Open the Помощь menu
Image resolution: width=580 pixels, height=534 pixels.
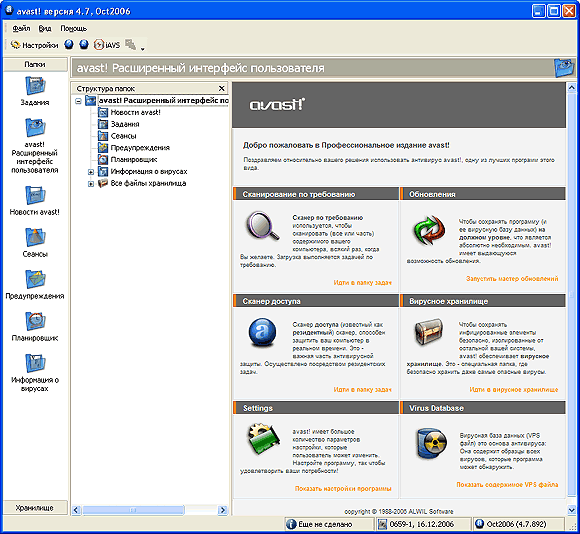pos(73,28)
